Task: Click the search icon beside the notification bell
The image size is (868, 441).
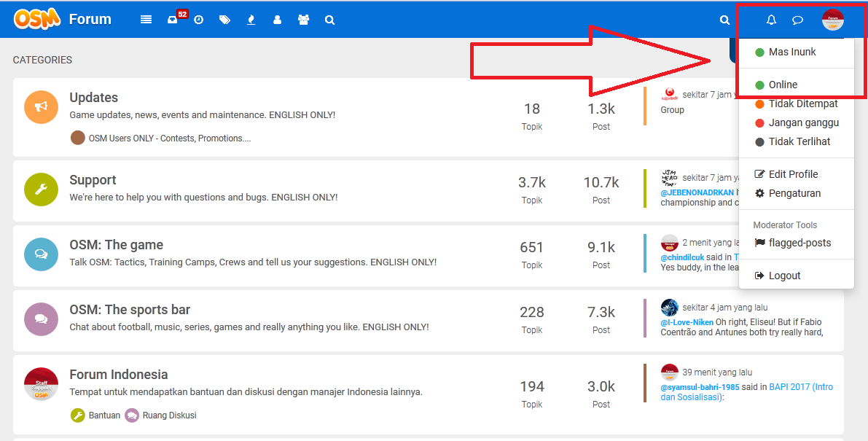Action: 724,20
